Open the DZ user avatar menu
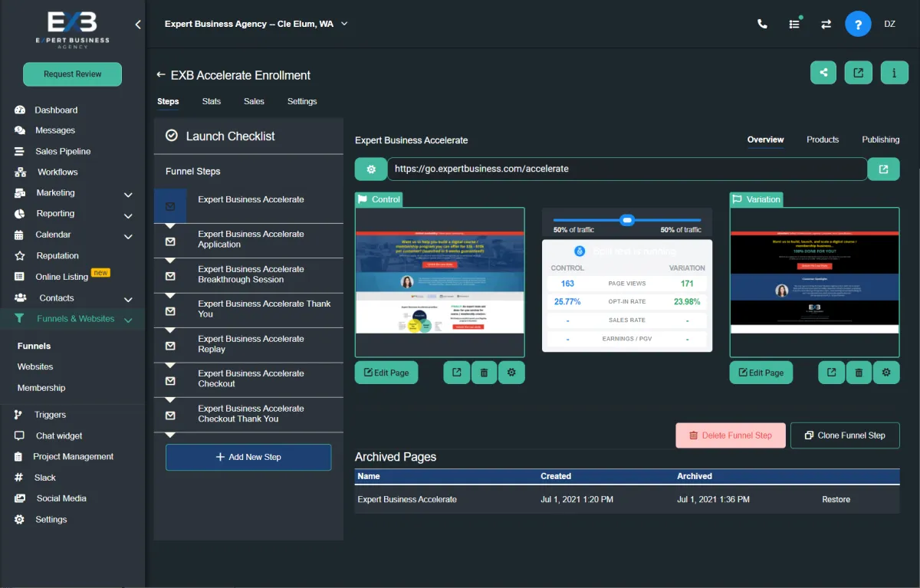 tap(889, 24)
